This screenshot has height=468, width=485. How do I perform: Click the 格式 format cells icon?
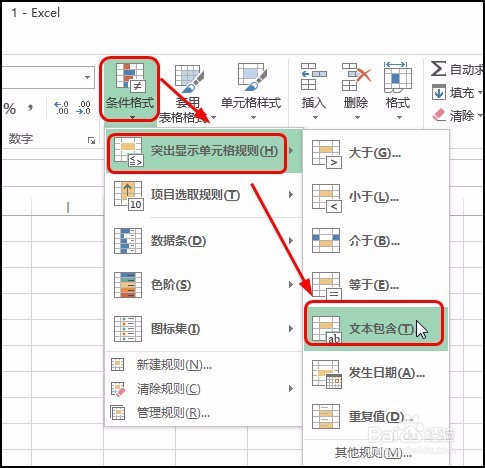pos(398,76)
